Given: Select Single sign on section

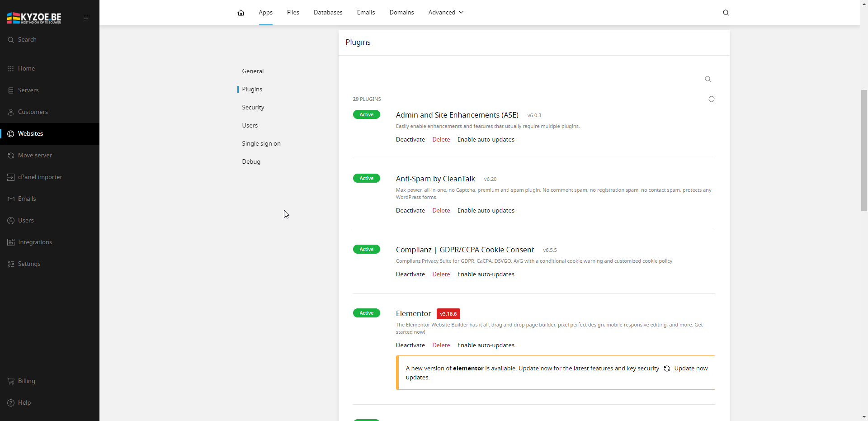Looking at the screenshot, I should 261,143.
